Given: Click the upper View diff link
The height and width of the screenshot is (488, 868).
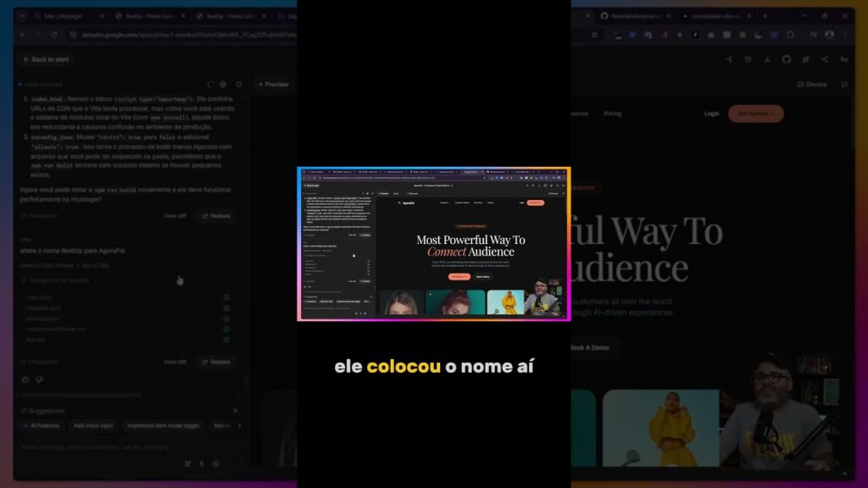Looking at the screenshot, I should (x=175, y=216).
